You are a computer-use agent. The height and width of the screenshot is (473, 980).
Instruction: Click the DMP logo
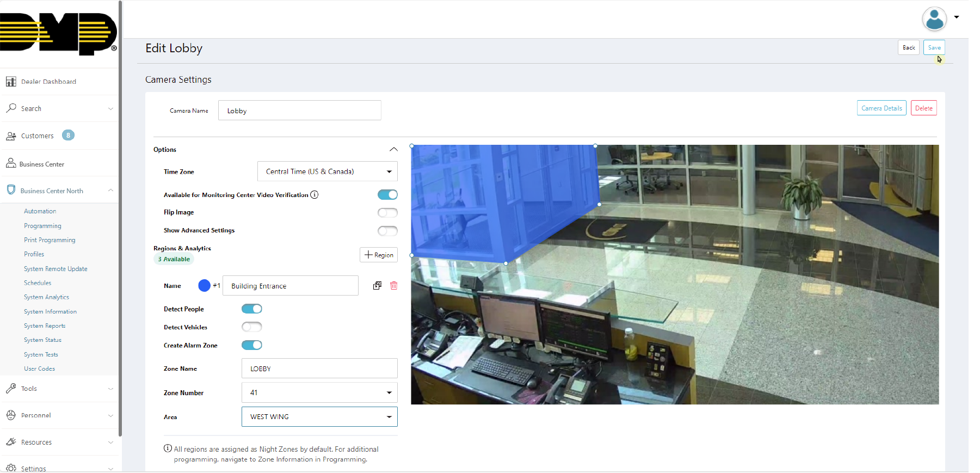pos(58,34)
